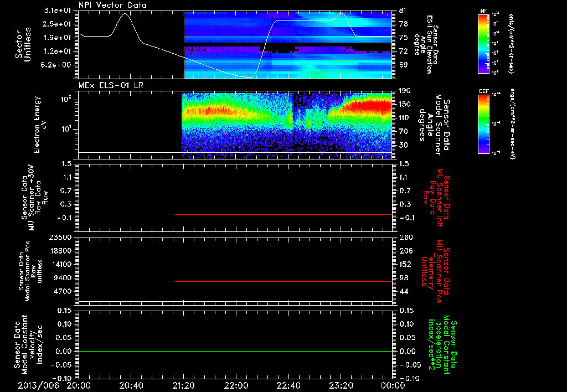The image size is (567, 392).
Task: Click the 23:20 time axis tick label
Action: click(341, 385)
